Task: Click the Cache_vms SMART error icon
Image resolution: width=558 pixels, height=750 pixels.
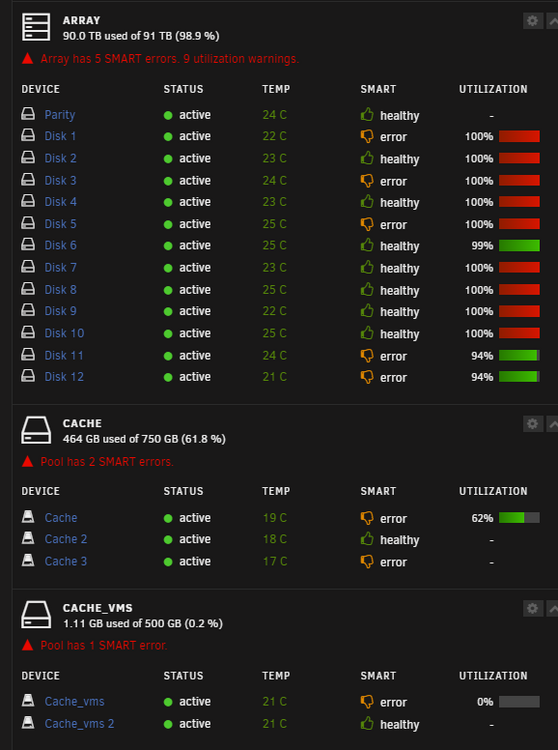Action: (367, 702)
